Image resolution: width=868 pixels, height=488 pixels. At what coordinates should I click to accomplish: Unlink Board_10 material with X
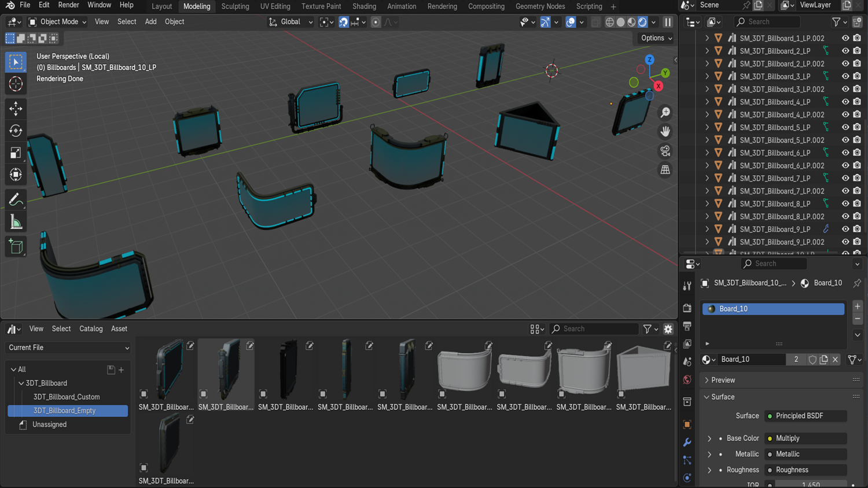click(835, 360)
